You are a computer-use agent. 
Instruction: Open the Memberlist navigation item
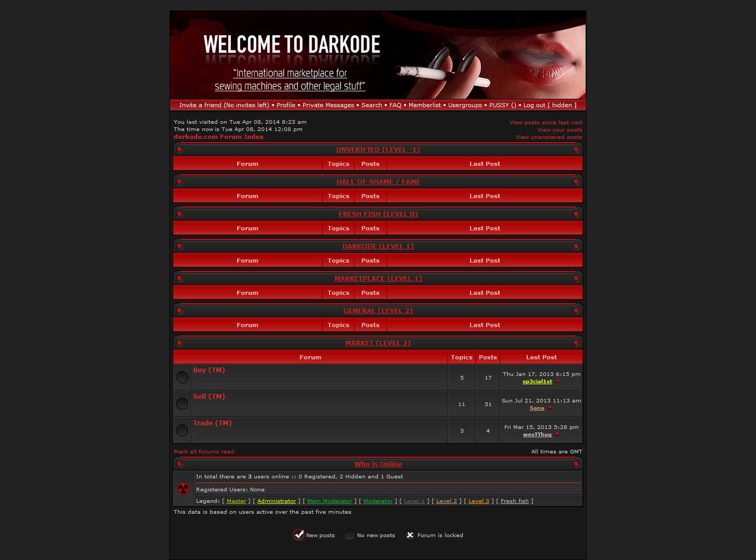424,105
